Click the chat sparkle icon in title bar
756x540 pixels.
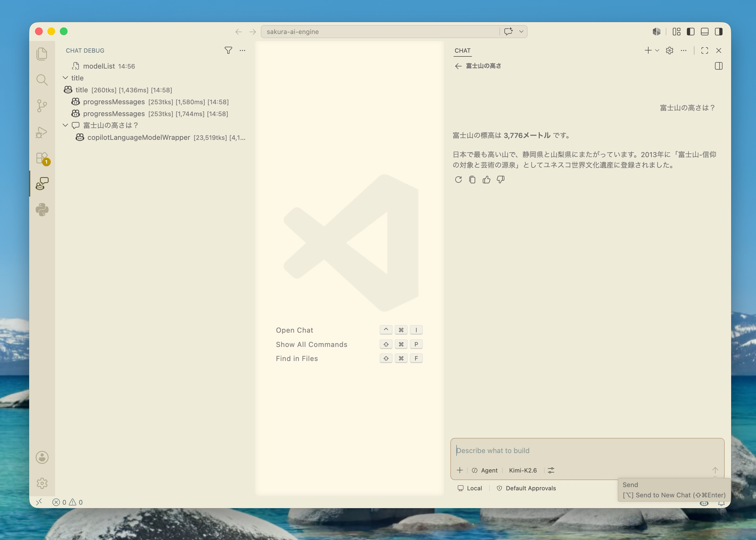(508, 32)
